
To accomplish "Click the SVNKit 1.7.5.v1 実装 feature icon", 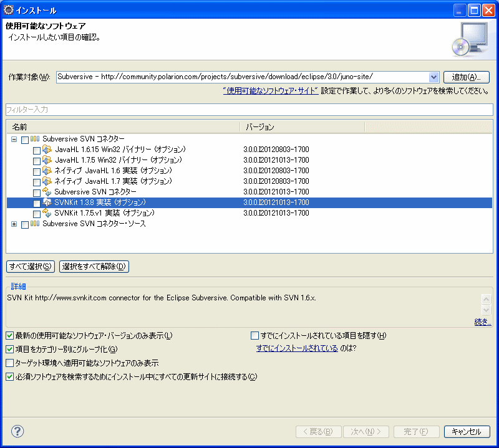I will click(x=47, y=212).
